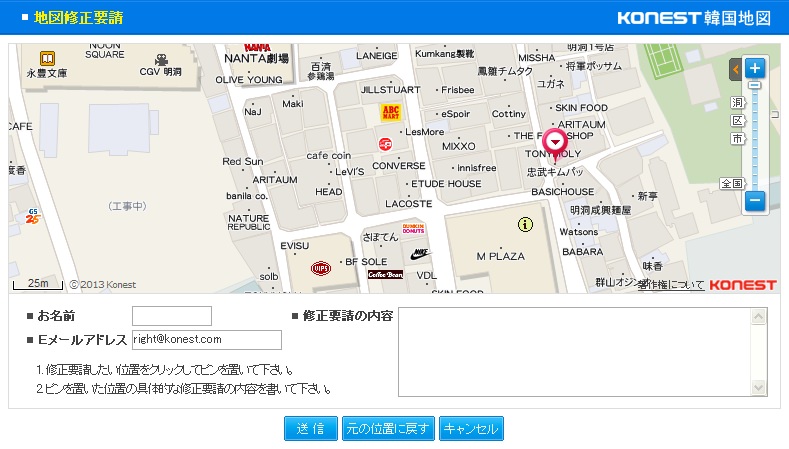Click the BF SOLE label
Viewport: 789px width, 449px height.
(x=366, y=262)
